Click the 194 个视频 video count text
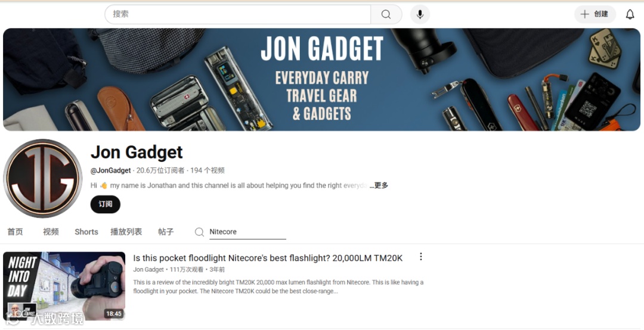 (x=208, y=170)
